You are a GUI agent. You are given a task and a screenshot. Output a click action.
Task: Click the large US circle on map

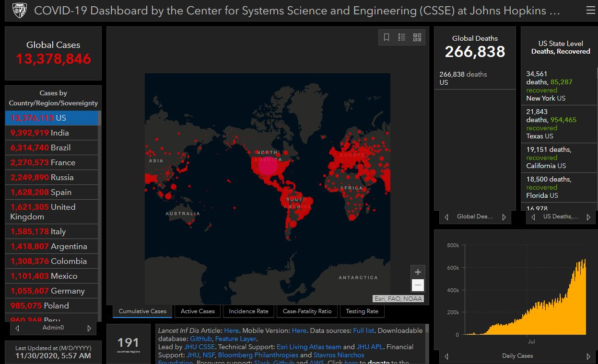pos(268,166)
